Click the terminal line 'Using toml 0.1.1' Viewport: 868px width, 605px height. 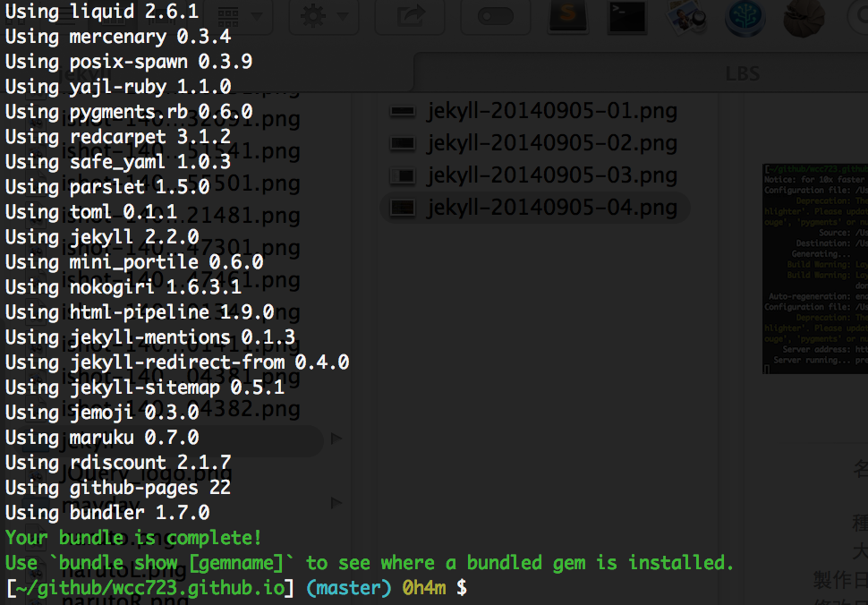click(90, 211)
